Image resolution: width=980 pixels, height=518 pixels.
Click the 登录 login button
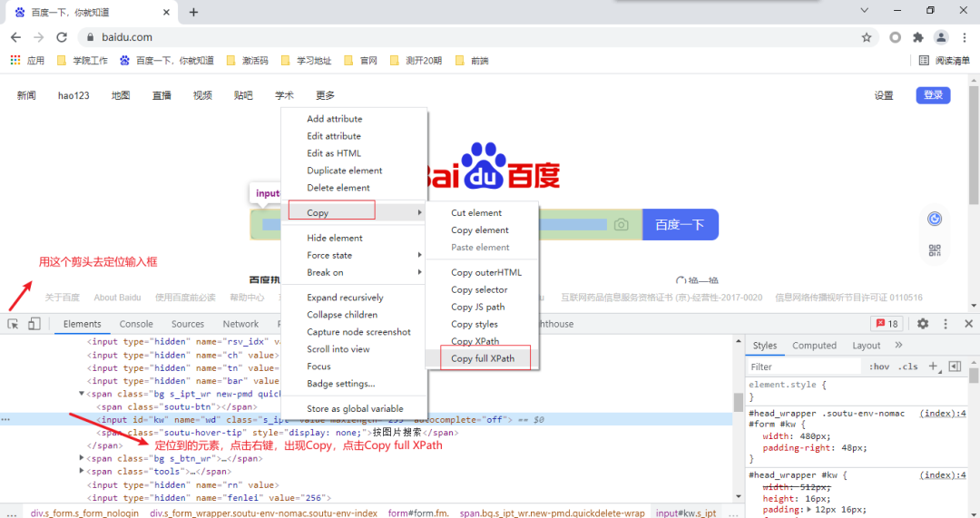pyautogui.click(x=933, y=95)
